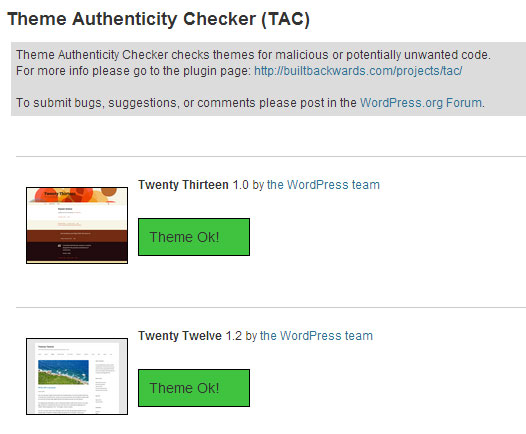Click the Theme Authenticity Checker (TAC) heading

coord(158,19)
